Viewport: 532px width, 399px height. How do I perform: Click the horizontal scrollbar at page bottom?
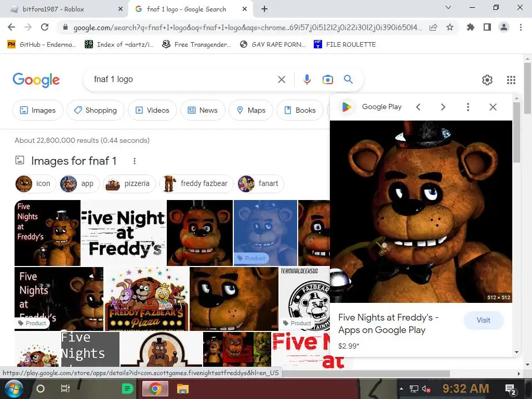coord(366,374)
